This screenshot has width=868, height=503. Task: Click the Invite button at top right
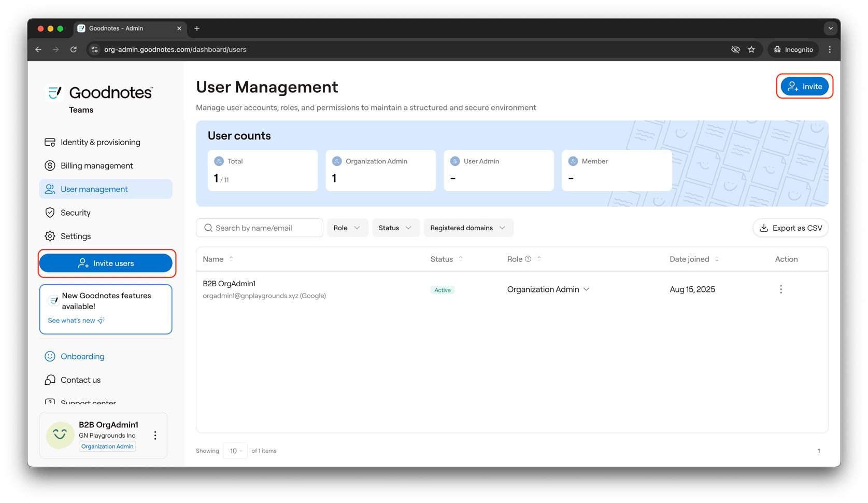pyautogui.click(x=804, y=87)
